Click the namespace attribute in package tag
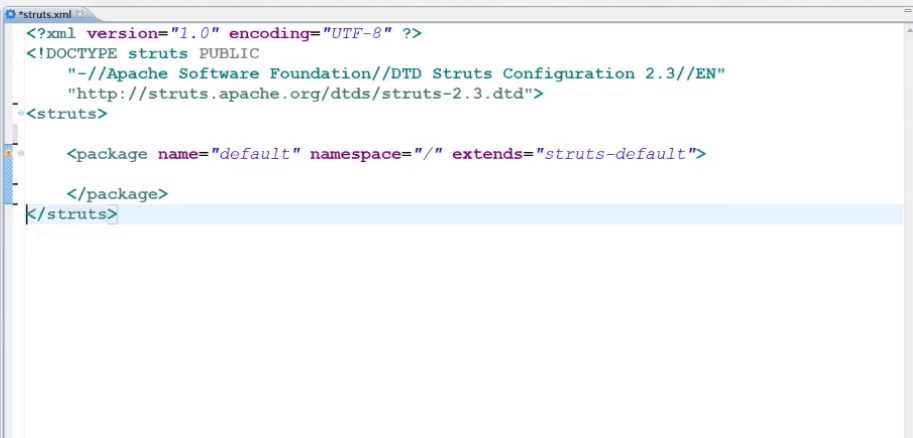Image resolution: width=913 pixels, height=438 pixels. (356, 154)
